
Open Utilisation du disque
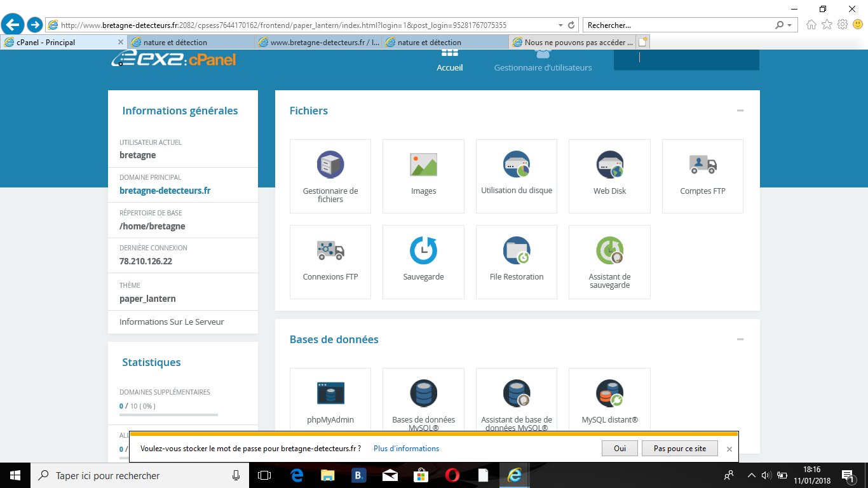517,176
